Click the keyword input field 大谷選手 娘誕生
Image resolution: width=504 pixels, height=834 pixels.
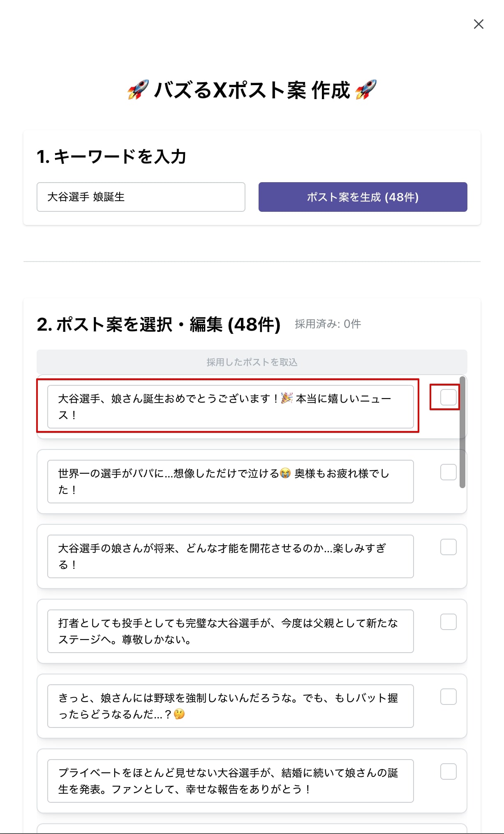(141, 197)
